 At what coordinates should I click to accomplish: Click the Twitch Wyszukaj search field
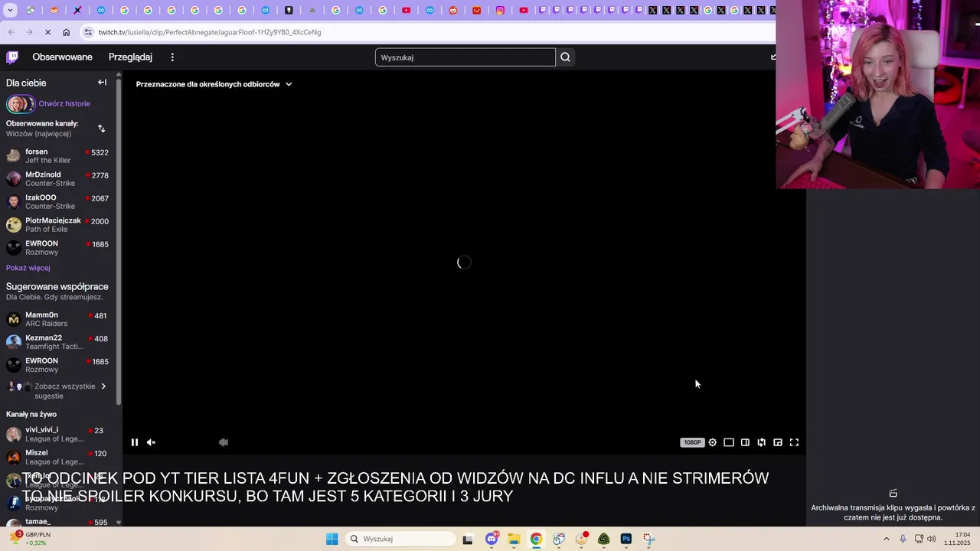465,57
